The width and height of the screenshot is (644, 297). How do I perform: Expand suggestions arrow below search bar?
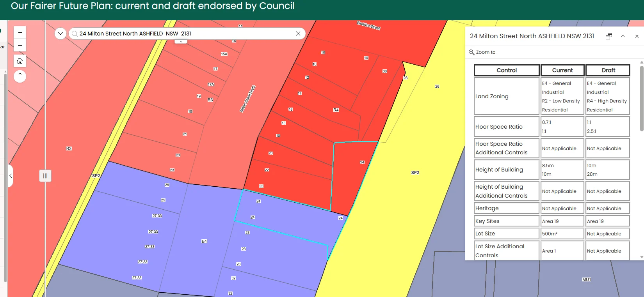(181, 41)
